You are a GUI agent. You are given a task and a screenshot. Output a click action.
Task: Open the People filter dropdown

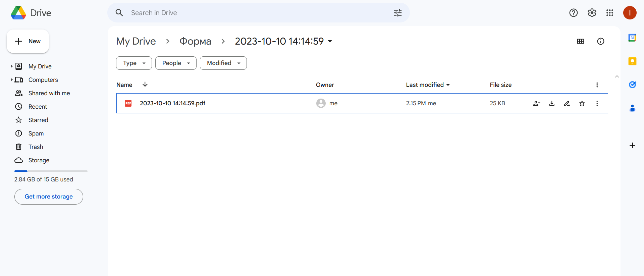[176, 63]
